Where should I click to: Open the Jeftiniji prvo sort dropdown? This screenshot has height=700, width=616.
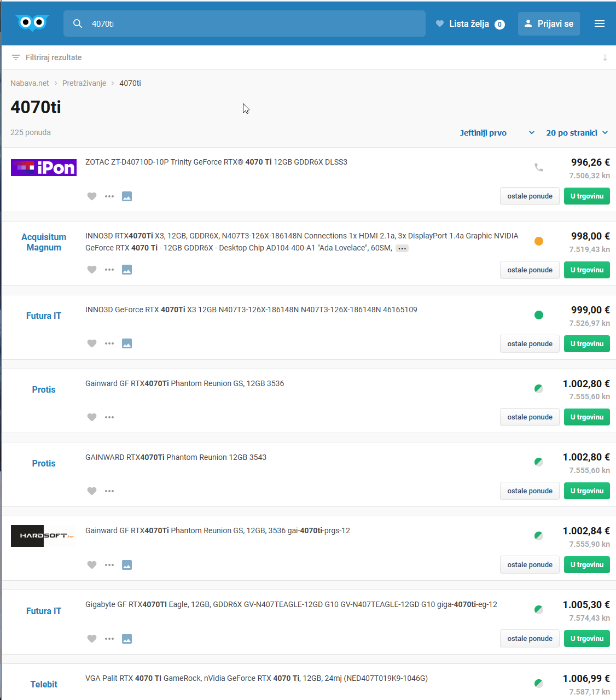click(x=497, y=133)
